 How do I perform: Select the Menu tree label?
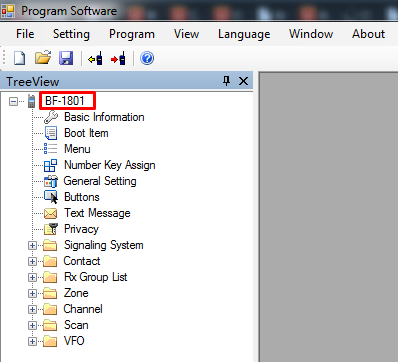pyautogui.click(x=77, y=149)
